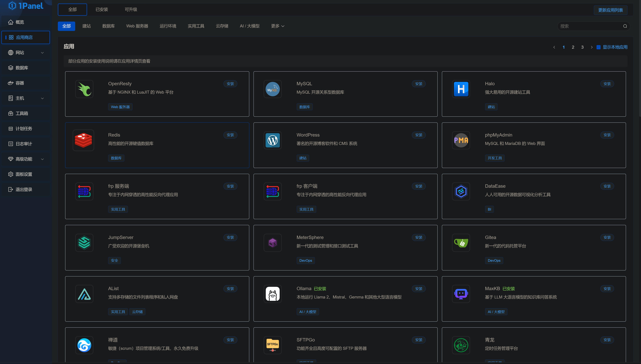Click the 云存储 tag on AList
Screen dimensions: 641x364
coord(137,312)
